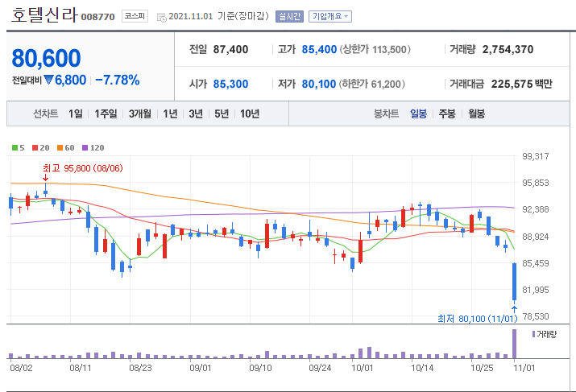
Task: Open the 기업개요 dropdown
Action: coord(329,16)
